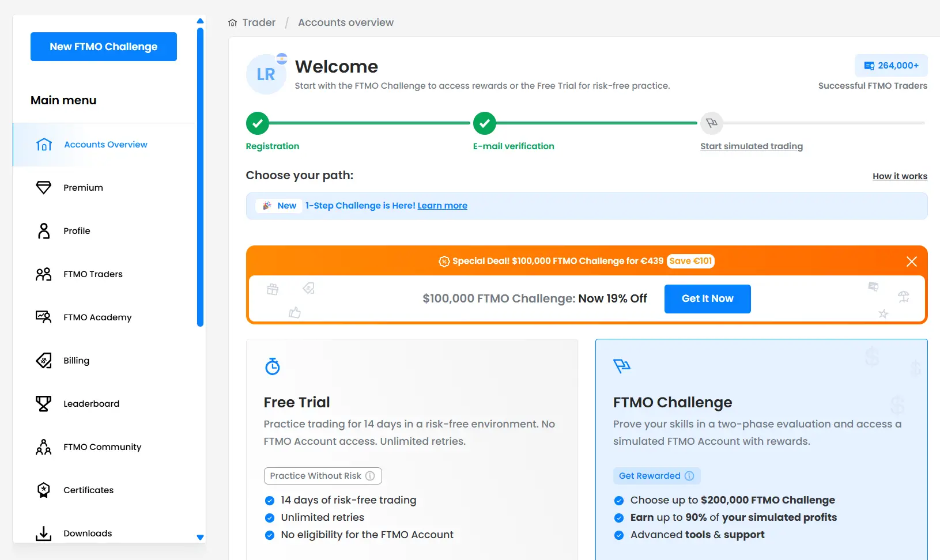Click the Certificates badge icon
This screenshot has width=940, height=560.
click(44, 490)
